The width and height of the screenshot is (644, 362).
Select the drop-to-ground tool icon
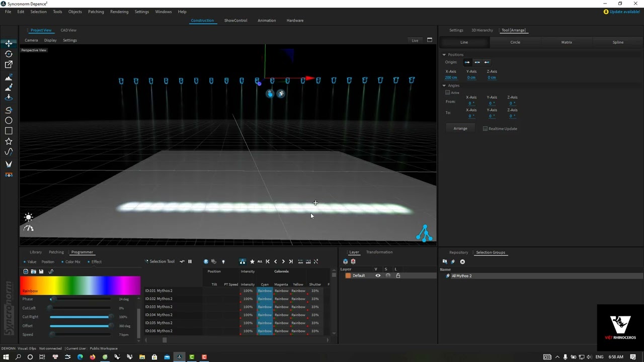pyautogui.click(x=9, y=98)
